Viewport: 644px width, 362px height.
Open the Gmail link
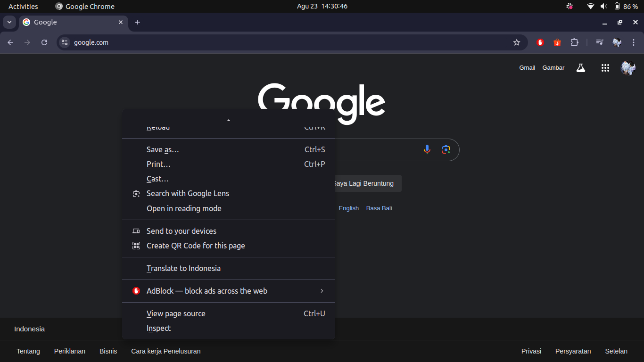[527, 68]
